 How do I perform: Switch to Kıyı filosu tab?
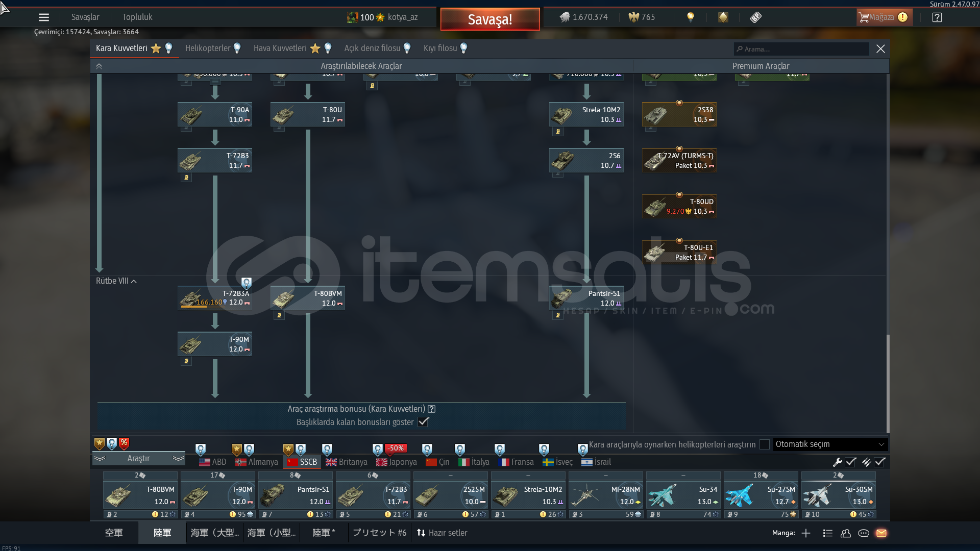pyautogui.click(x=446, y=48)
